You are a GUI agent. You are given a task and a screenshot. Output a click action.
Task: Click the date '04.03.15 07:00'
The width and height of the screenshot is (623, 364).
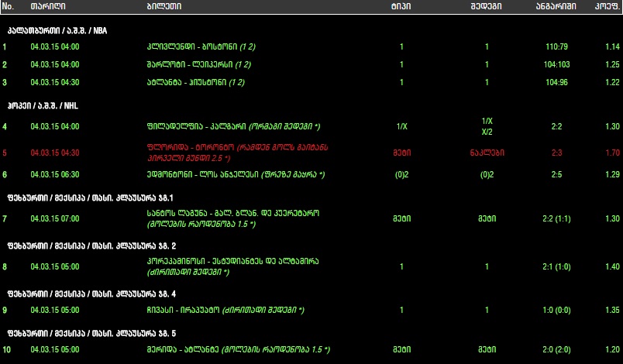55,218
